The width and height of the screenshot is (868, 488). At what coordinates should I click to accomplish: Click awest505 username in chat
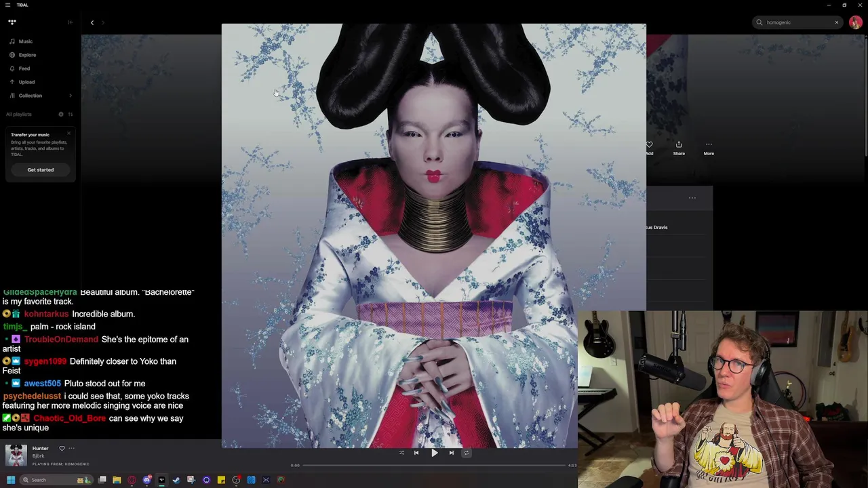click(43, 383)
